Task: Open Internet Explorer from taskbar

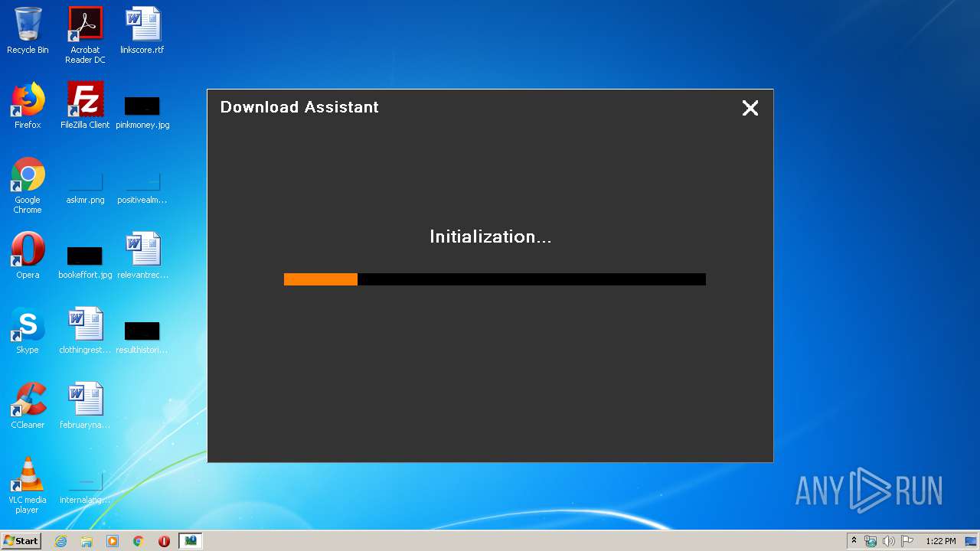Action: point(61,541)
